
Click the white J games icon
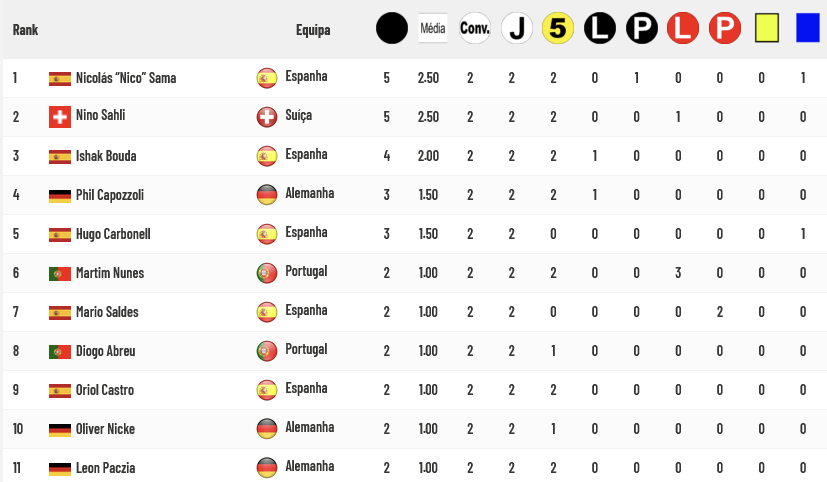pos(517,28)
